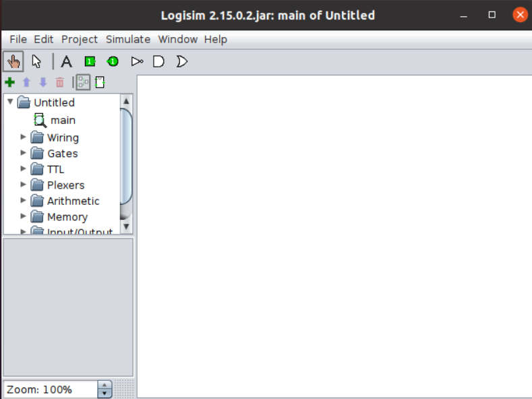Decrease zoom with the down stepper
Image resolution: width=532 pixels, height=399 pixels.
point(105,394)
